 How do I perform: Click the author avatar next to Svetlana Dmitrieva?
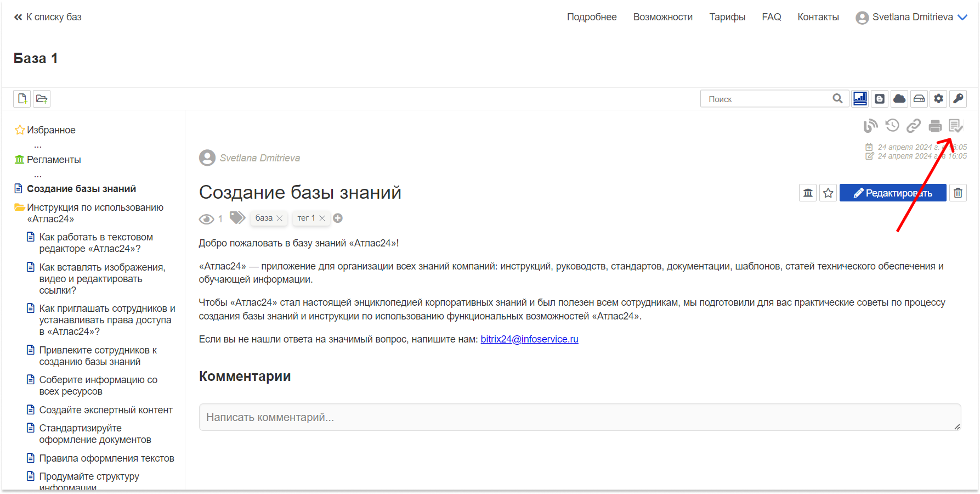click(x=207, y=158)
